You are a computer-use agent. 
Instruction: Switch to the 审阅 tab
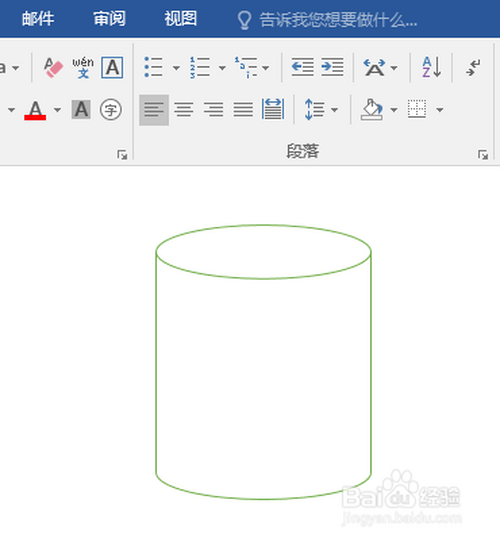(109, 18)
